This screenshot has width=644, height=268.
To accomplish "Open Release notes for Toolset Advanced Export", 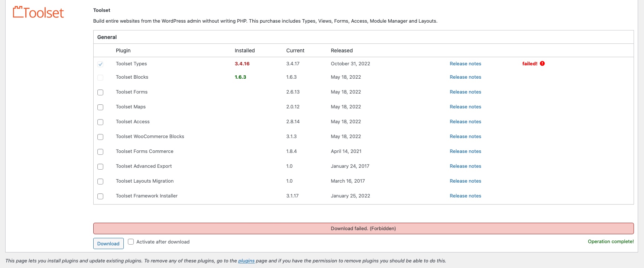I will [465, 166].
